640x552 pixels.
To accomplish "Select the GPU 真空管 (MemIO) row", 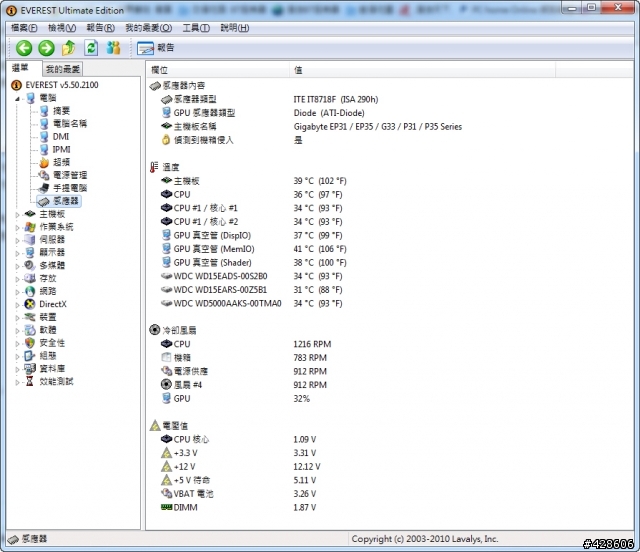I will click(253, 249).
